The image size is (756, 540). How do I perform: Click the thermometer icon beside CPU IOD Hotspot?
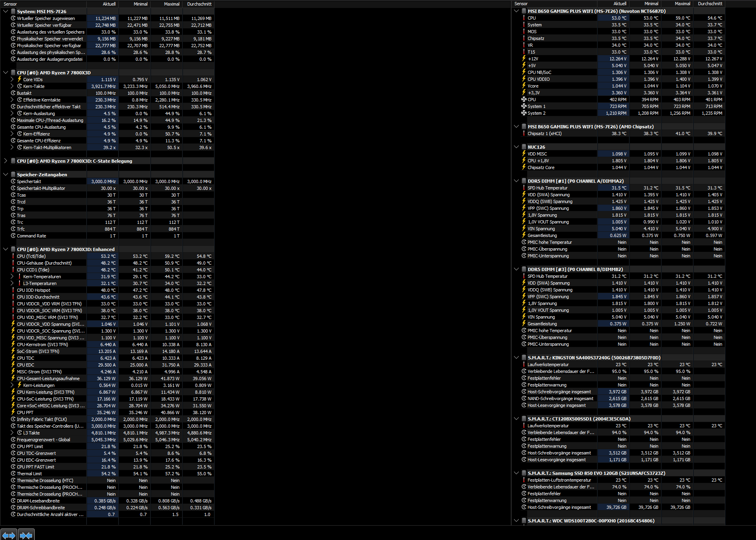tap(13, 290)
